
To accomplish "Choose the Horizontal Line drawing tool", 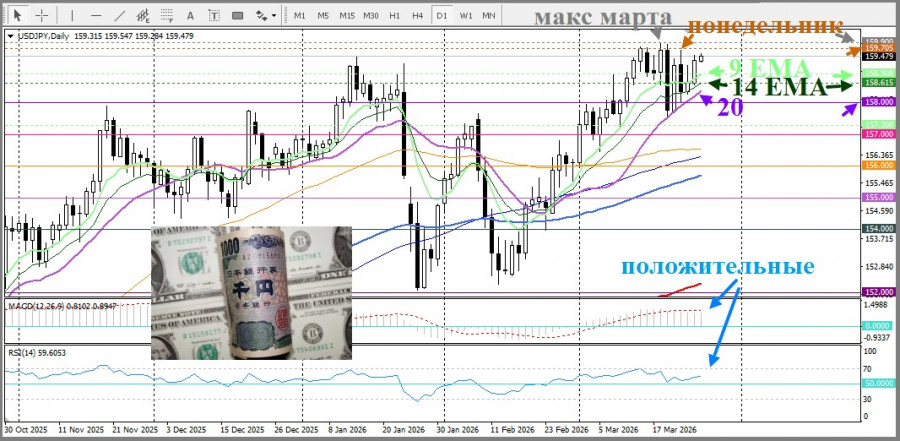I will 96,16.
